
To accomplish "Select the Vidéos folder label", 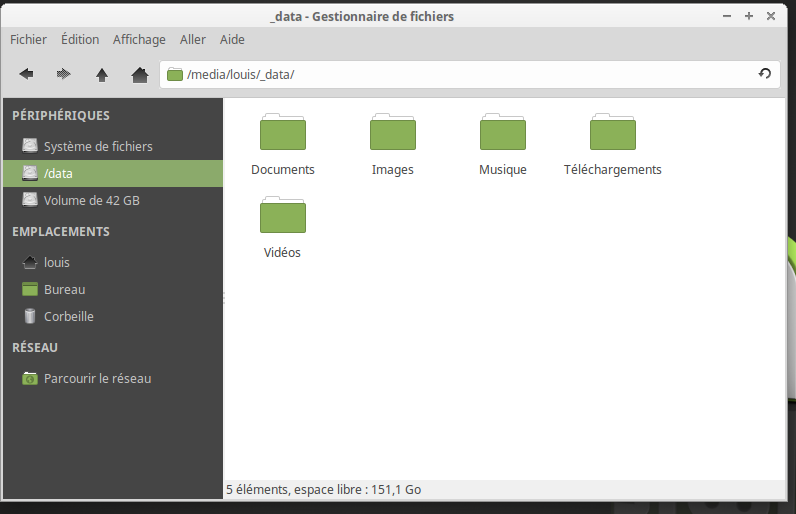I will pyautogui.click(x=282, y=252).
